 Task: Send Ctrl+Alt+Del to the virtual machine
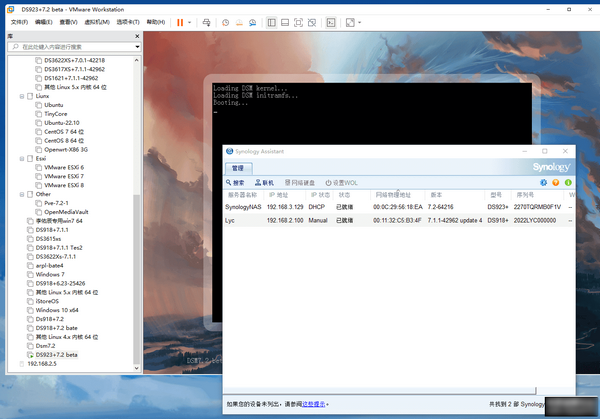(x=206, y=23)
